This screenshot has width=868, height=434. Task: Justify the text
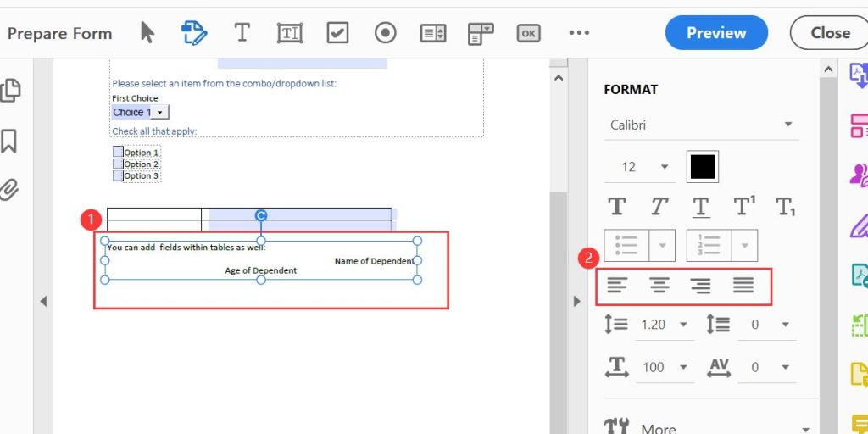click(743, 286)
